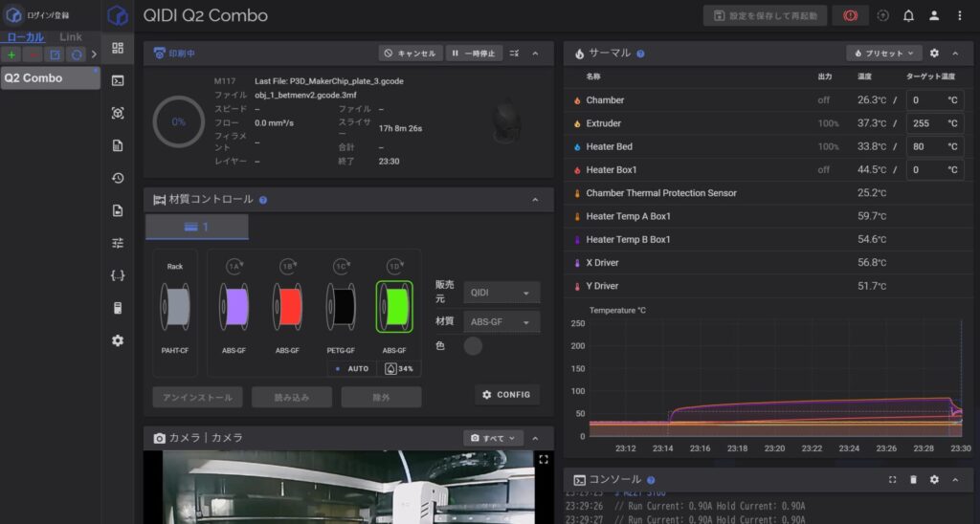Clear the console with the trash icon
This screenshot has height=524, width=980.
tap(913, 480)
